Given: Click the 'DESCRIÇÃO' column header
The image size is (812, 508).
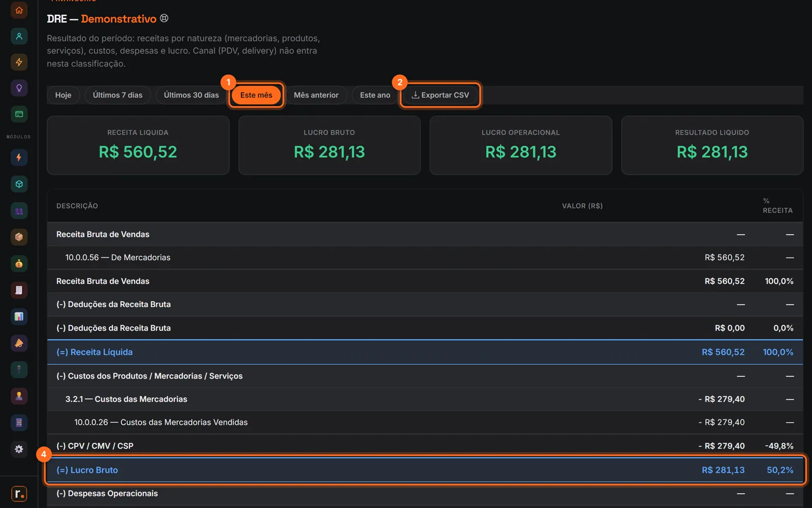Looking at the screenshot, I should [x=77, y=206].
